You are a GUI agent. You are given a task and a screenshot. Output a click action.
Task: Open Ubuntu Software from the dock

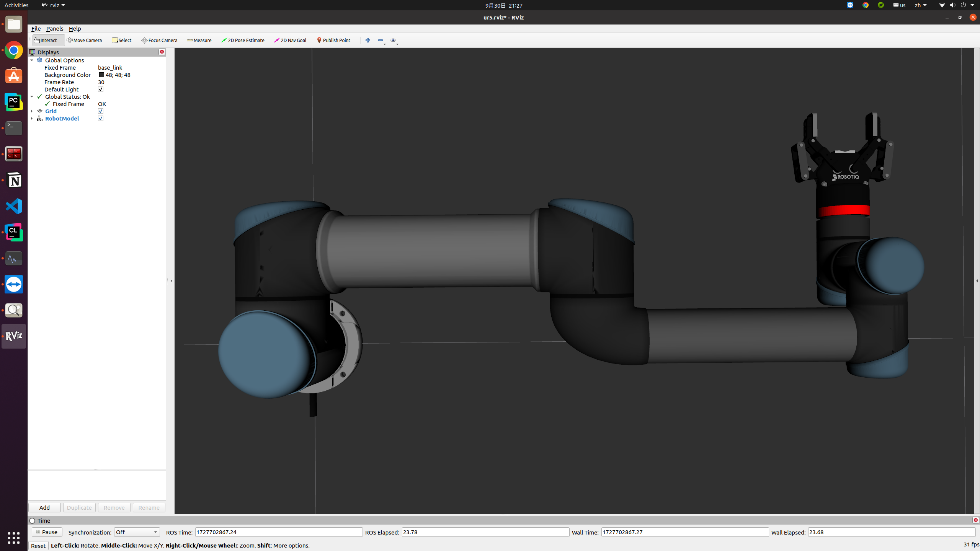click(14, 76)
